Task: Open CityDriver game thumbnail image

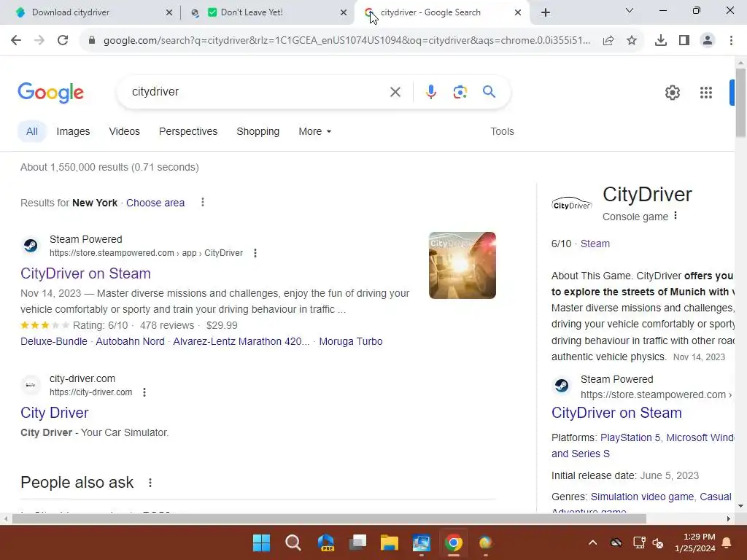Action: coord(462,265)
